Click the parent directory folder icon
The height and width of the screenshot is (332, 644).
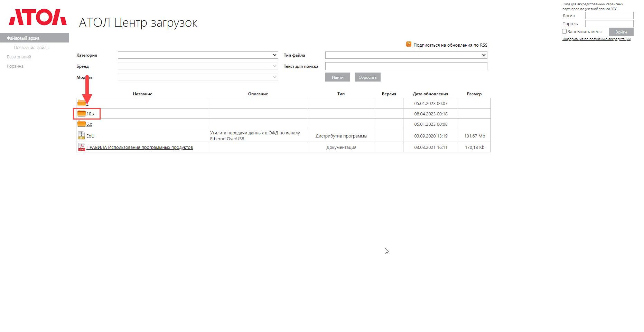coord(82,103)
